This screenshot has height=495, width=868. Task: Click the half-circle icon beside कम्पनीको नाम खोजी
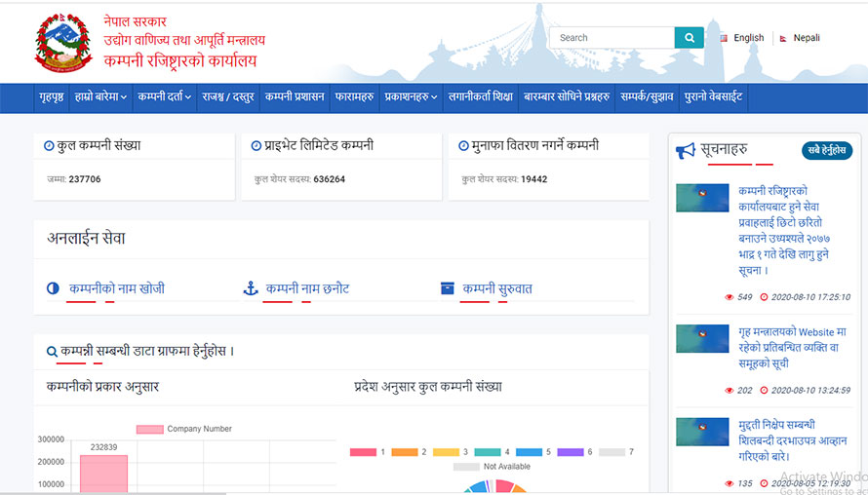click(x=53, y=288)
